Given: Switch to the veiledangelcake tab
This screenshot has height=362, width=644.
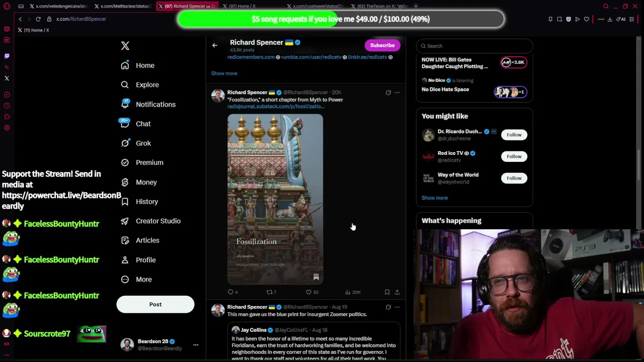Looking at the screenshot, I should [x=58, y=6].
